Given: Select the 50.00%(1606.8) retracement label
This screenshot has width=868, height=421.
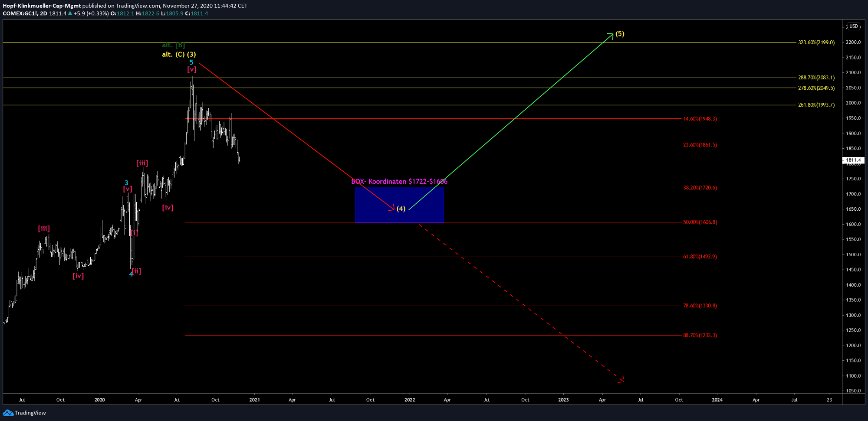Looking at the screenshot, I should (x=700, y=222).
